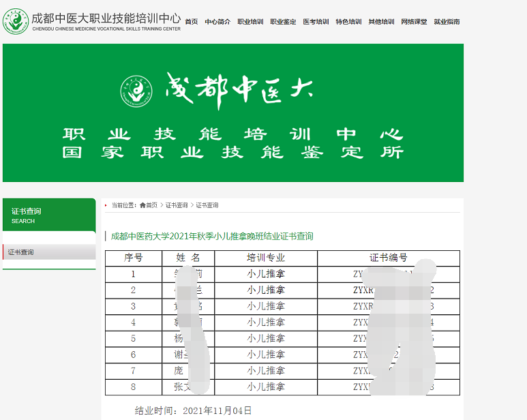Screen dimensions: 527x420
Task: Click the 培训专业 column header
Action: click(x=266, y=258)
